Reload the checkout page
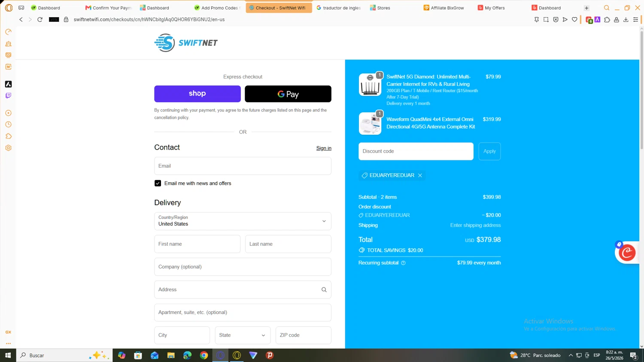Image resolution: width=644 pixels, height=362 pixels. coord(40,19)
